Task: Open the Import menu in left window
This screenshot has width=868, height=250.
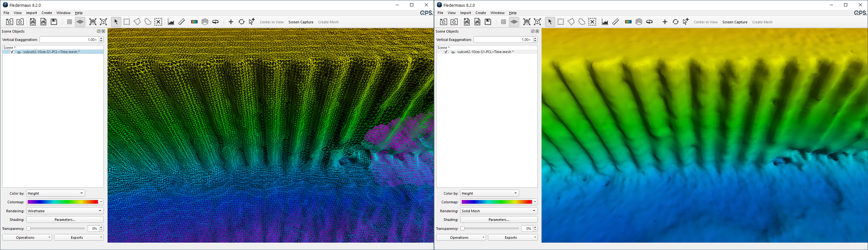Action: [32, 13]
